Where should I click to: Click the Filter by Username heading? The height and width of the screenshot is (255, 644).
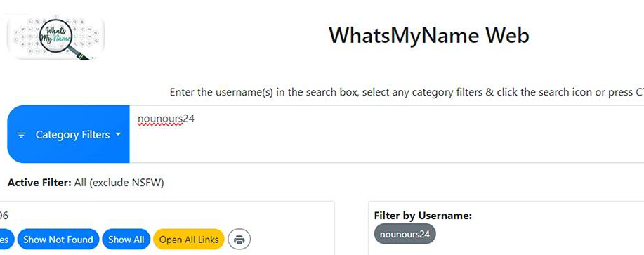tap(423, 216)
